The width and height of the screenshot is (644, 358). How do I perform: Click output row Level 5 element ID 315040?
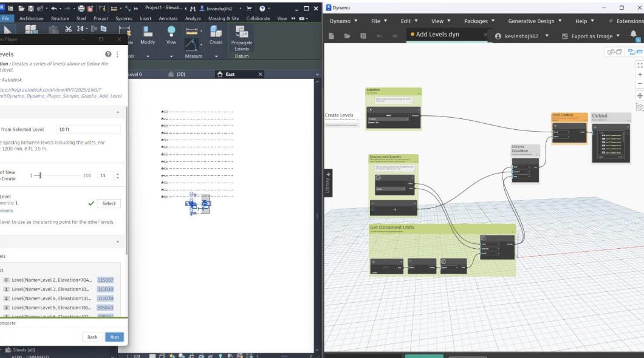105,308
